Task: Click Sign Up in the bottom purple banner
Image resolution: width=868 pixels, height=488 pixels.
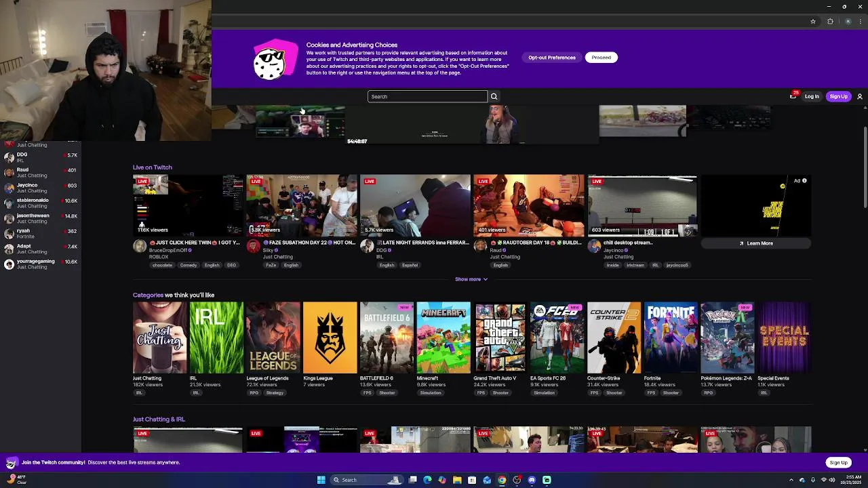Action: point(838,463)
